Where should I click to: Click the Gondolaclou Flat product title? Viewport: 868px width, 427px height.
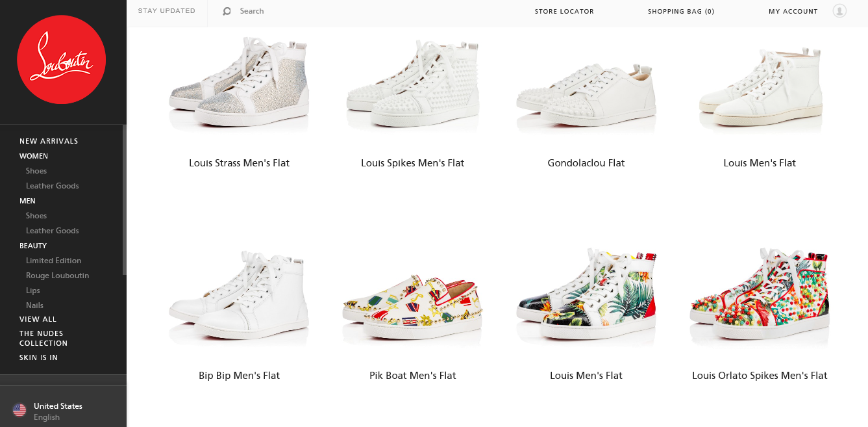tap(586, 163)
